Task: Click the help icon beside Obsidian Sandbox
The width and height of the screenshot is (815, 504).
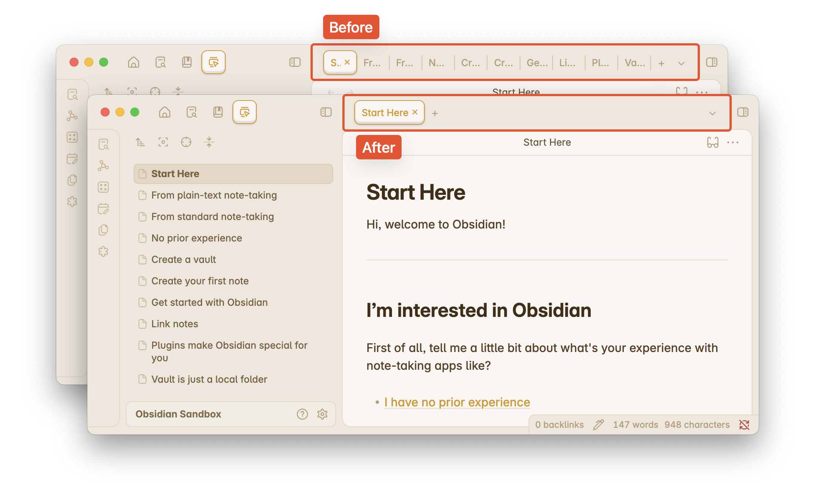Action: click(x=302, y=414)
